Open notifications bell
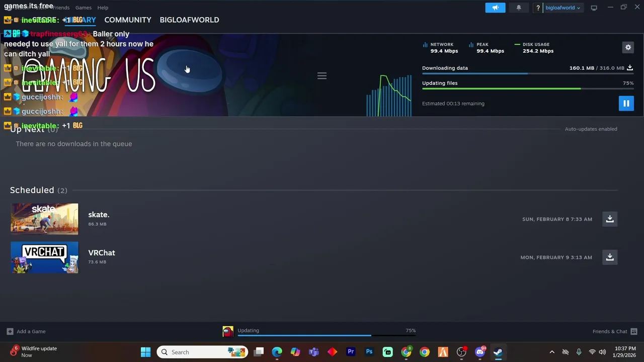The height and width of the screenshot is (362, 644). tap(519, 8)
